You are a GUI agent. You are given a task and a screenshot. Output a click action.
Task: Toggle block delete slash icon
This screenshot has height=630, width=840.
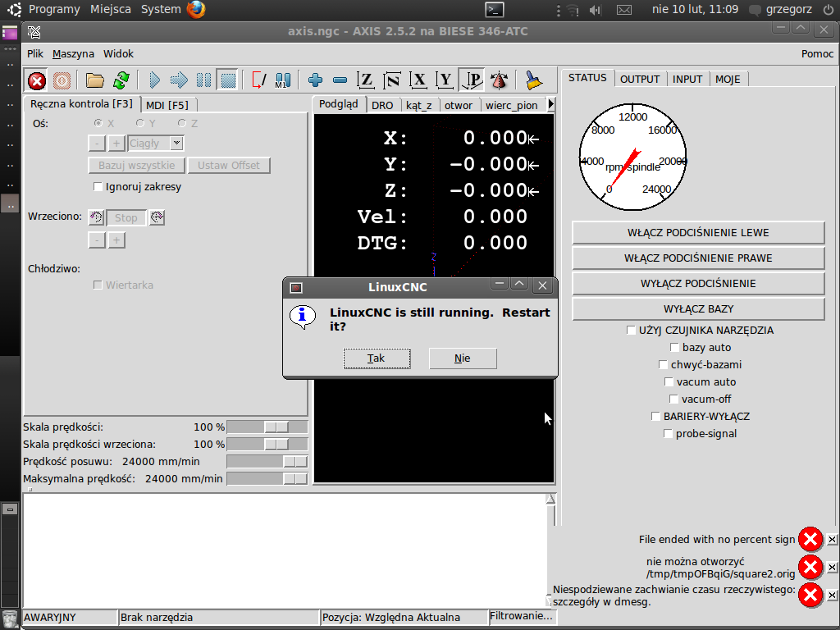258,80
